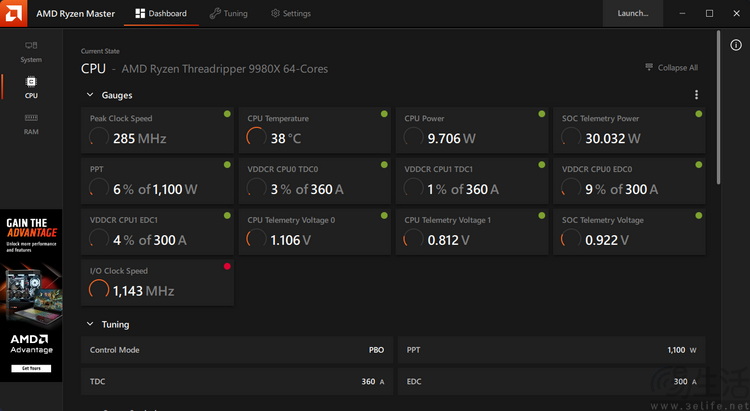Click the I/O Clock Speed gauge dial
Screen dimensions: 750x411
[99, 289]
